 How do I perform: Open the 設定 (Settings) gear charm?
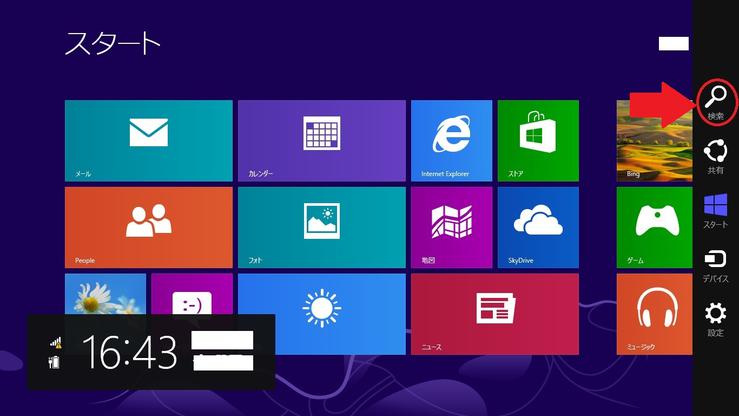[x=716, y=318]
